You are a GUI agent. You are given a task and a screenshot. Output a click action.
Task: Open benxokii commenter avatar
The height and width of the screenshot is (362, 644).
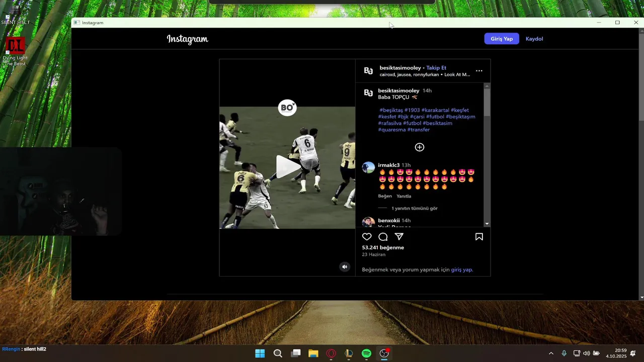coord(368,222)
